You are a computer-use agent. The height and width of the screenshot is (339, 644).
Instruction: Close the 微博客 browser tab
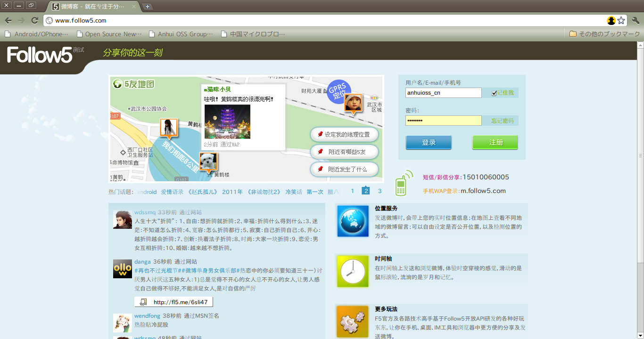(x=134, y=7)
